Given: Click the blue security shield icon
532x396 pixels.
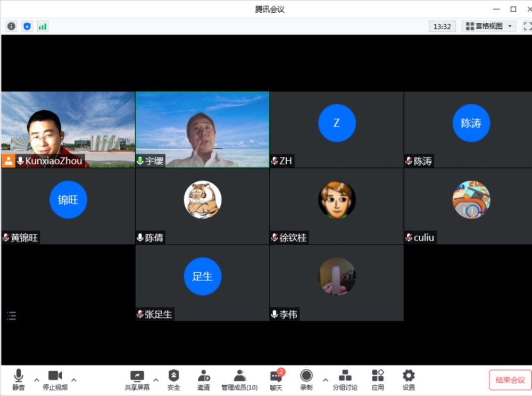Looking at the screenshot, I should (27, 26).
